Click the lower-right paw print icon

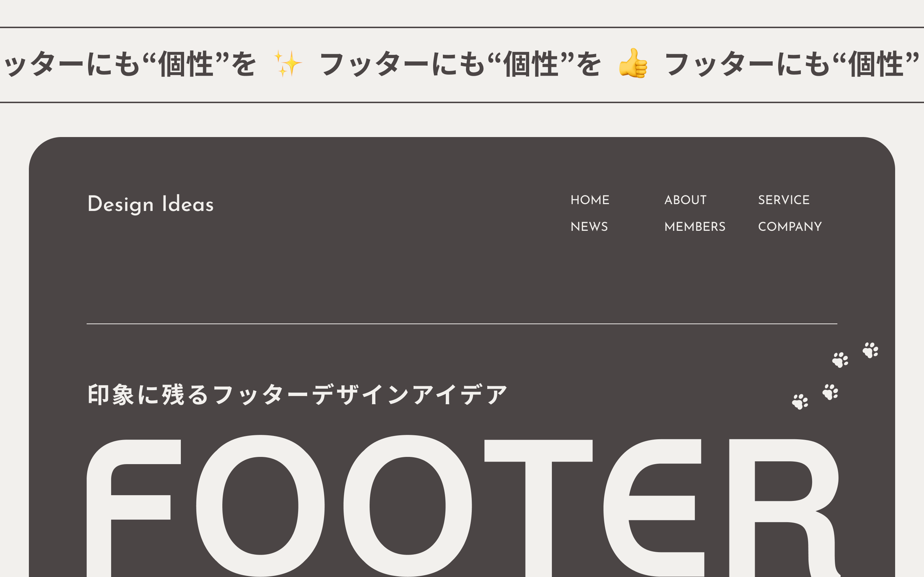point(830,392)
